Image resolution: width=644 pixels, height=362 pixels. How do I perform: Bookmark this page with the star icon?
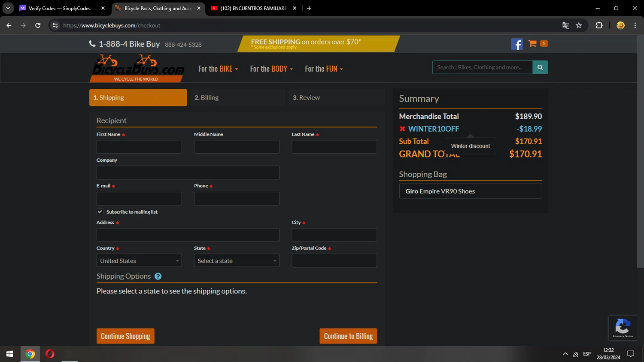[579, 25]
